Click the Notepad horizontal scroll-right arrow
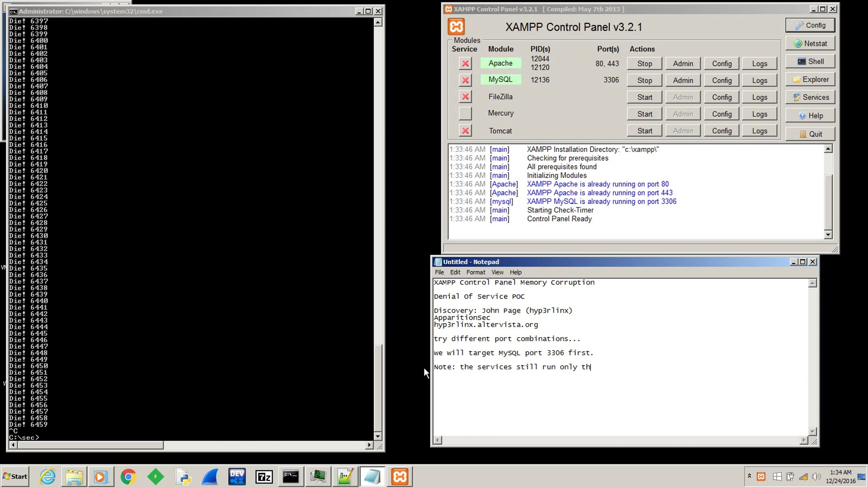 [803, 440]
